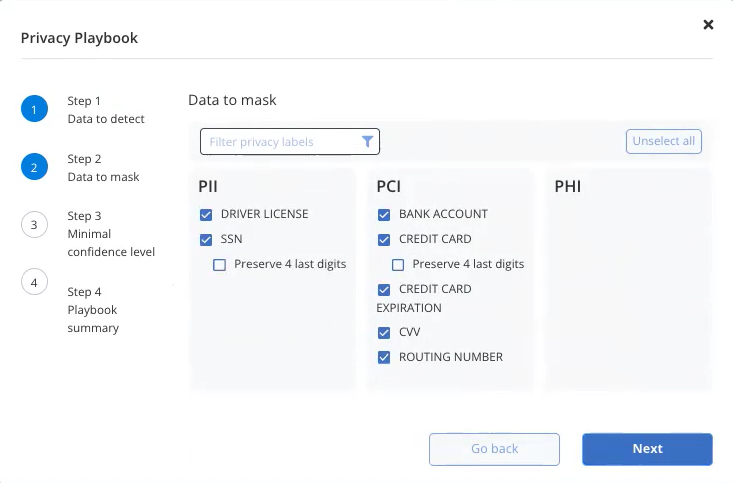The width and height of the screenshot is (733, 483).
Task: Jump to step 3 circle indicator
Action: (34, 225)
